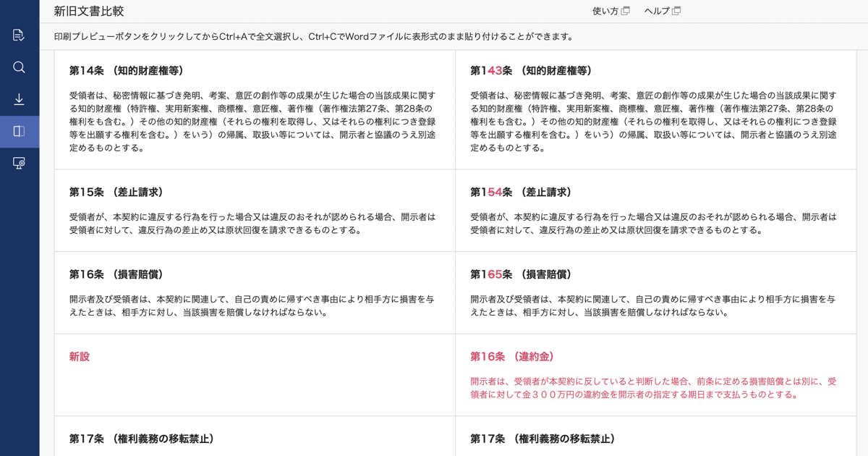The width and height of the screenshot is (868, 456).
Task: Click the red 第16条(違約金) heading
Action: [x=512, y=357]
